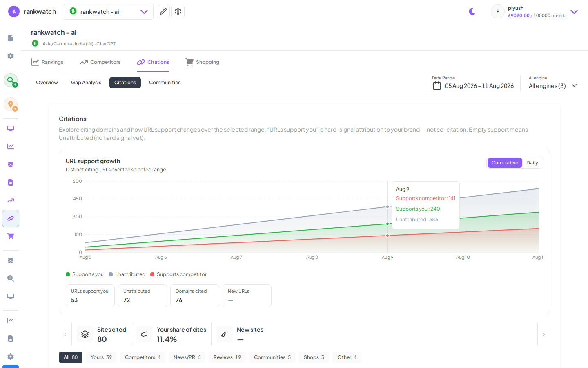This screenshot has width=588, height=368.
Task: Switch to the Communities sub-tab
Action: [165, 83]
